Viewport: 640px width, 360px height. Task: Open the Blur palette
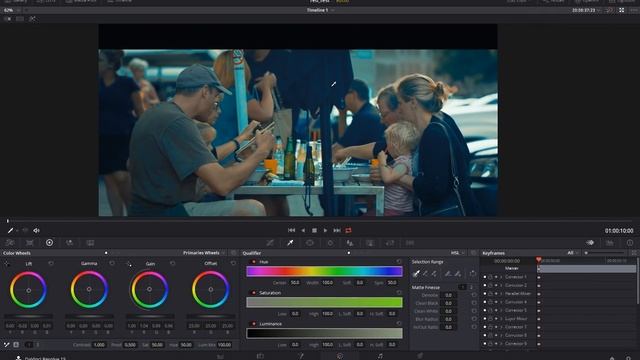click(350, 243)
